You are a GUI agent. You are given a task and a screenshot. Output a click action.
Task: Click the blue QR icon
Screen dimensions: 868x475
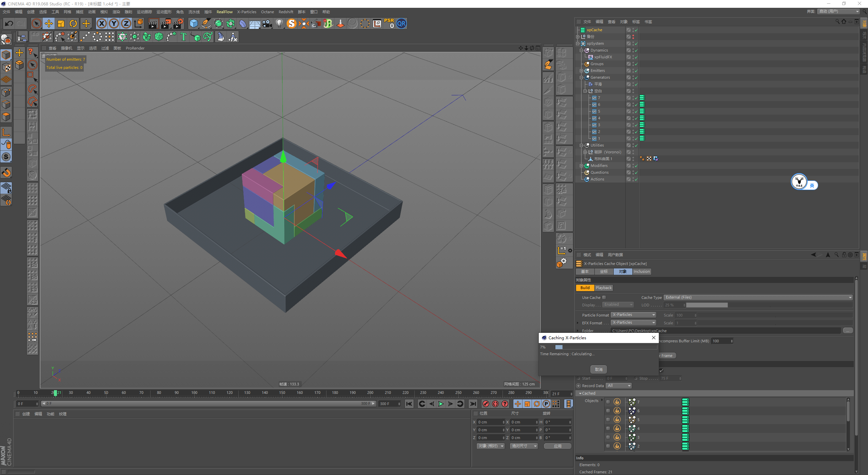tap(401, 24)
